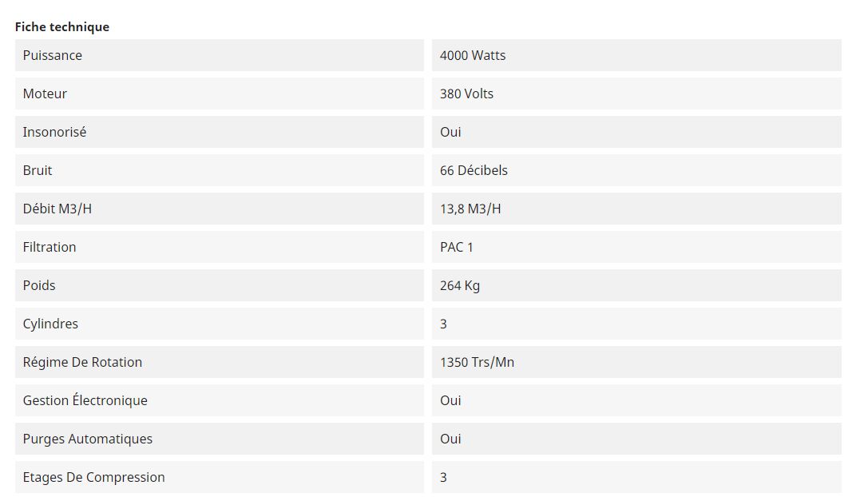Image resolution: width=868 pixels, height=497 pixels.
Task: Select the Gestion Électronique label
Action: (85, 400)
